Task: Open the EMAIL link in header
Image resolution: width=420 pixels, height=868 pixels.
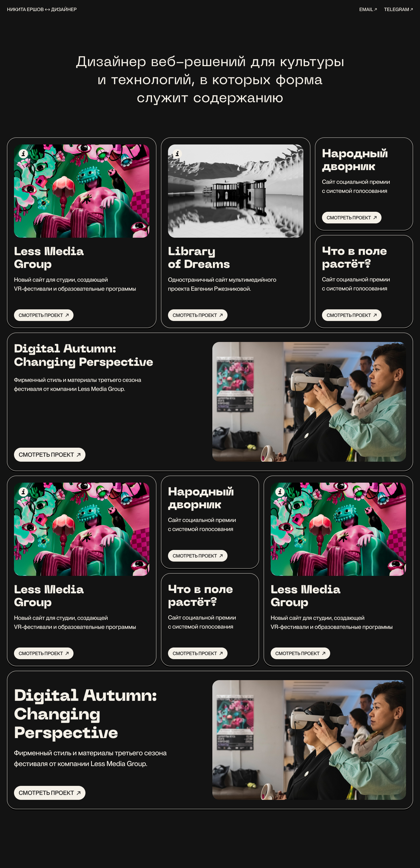Action: pos(368,9)
